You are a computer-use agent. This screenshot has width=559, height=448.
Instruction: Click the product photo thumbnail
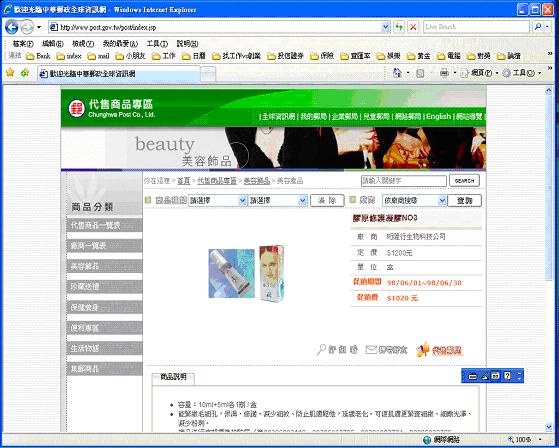pyautogui.click(x=246, y=273)
